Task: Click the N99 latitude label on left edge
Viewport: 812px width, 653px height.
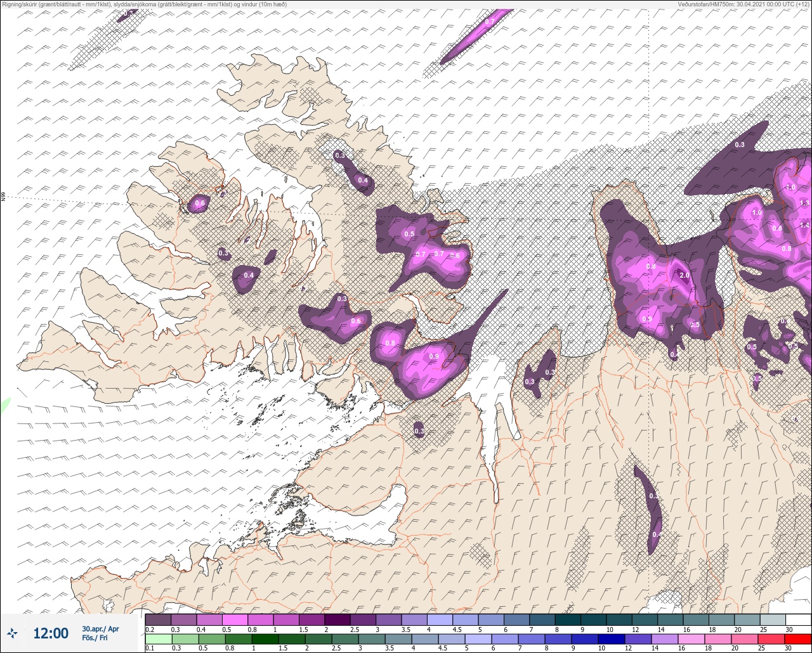Action: 3,197
